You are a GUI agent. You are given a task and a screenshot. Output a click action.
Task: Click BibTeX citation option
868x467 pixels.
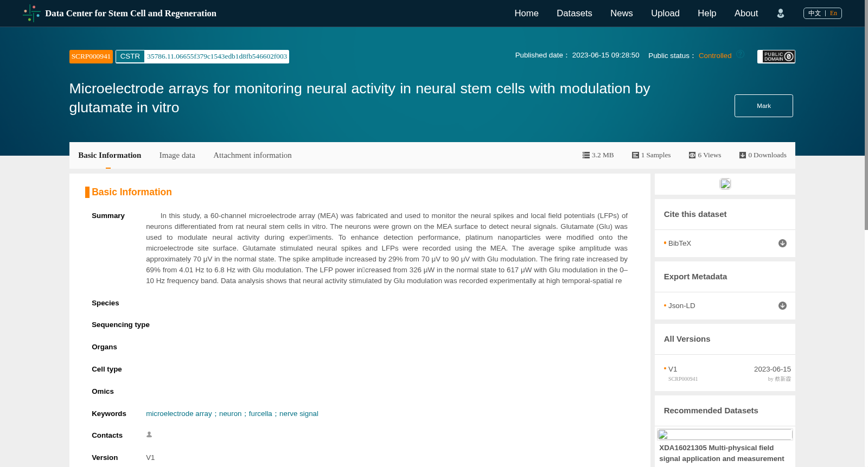pyautogui.click(x=680, y=244)
